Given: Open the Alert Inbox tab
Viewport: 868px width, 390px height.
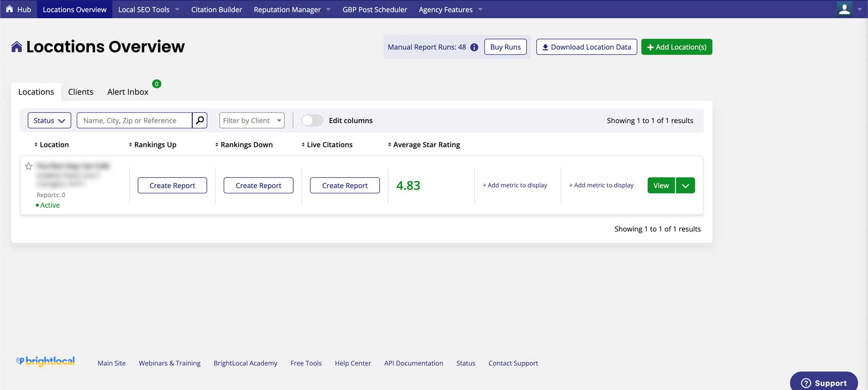Looking at the screenshot, I should coord(128,92).
